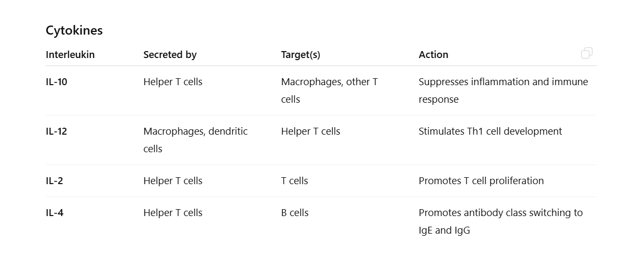644x273 pixels.
Task: Click 'Helper T cells' in IL-12 row
Action: pyautogui.click(x=310, y=131)
